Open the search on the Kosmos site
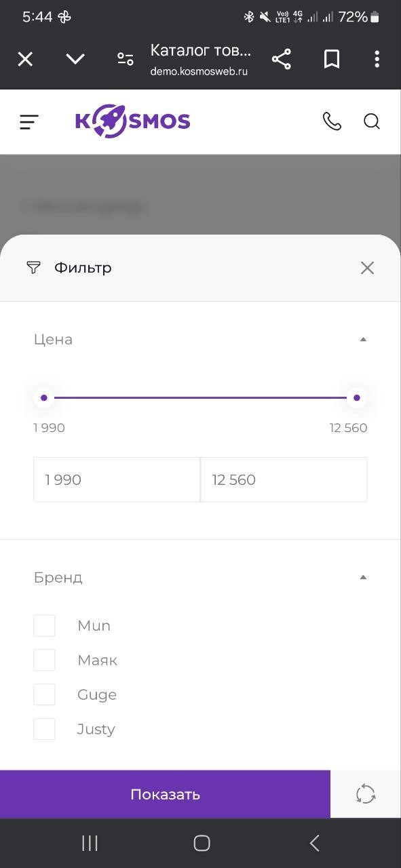Viewport: 401px width, 868px height. click(x=372, y=121)
